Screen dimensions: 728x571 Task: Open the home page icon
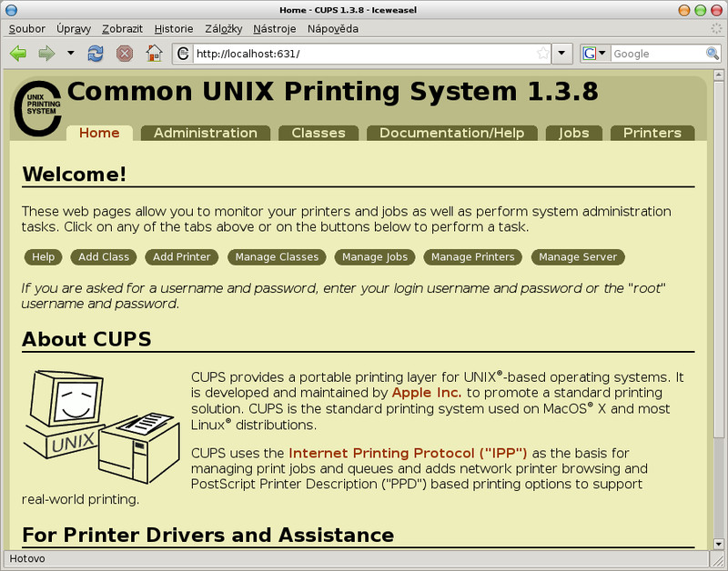(154, 54)
